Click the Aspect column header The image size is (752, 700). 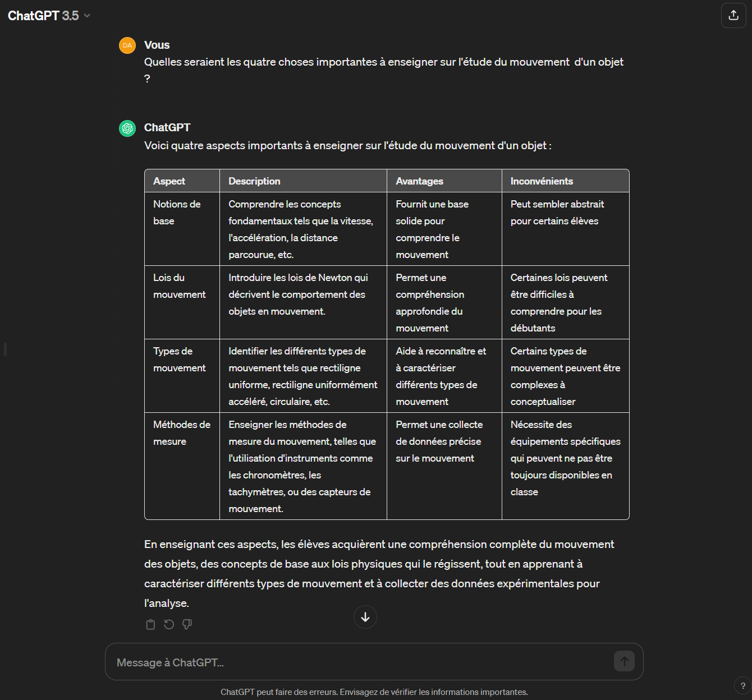pos(169,181)
